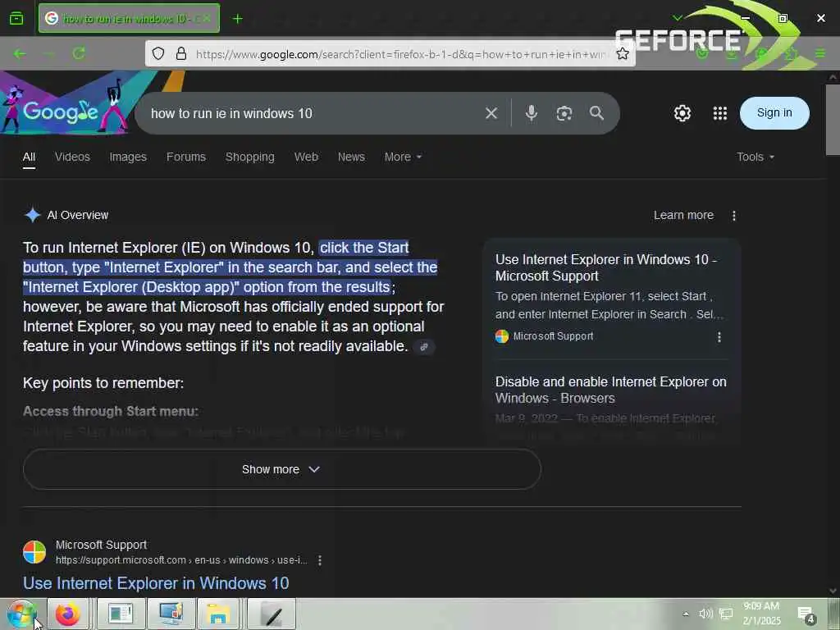Open the Microsoft Support source card title

605,268
